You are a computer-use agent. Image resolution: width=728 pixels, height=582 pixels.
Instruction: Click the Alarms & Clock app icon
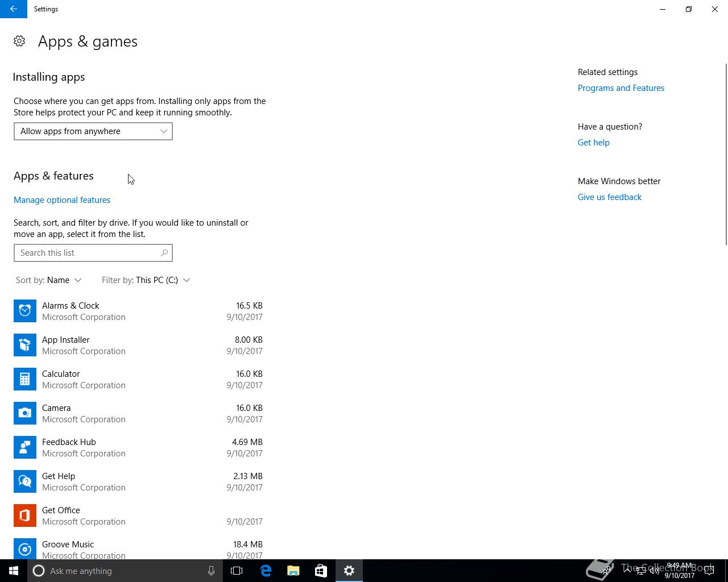[x=25, y=311]
